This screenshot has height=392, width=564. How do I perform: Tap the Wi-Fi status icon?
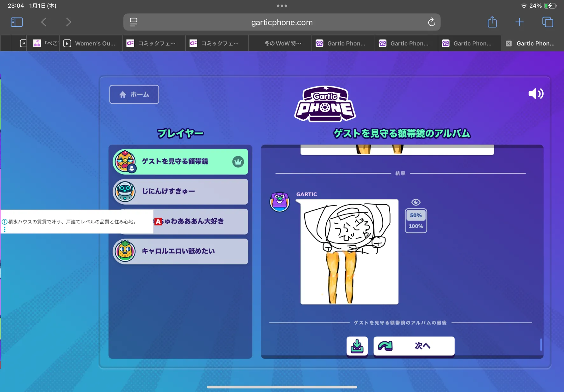tap(524, 6)
